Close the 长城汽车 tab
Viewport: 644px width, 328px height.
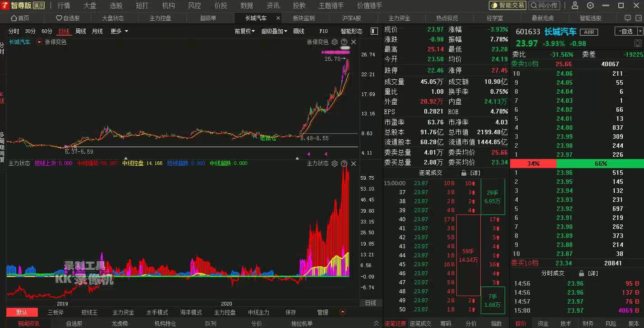coord(278,18)
